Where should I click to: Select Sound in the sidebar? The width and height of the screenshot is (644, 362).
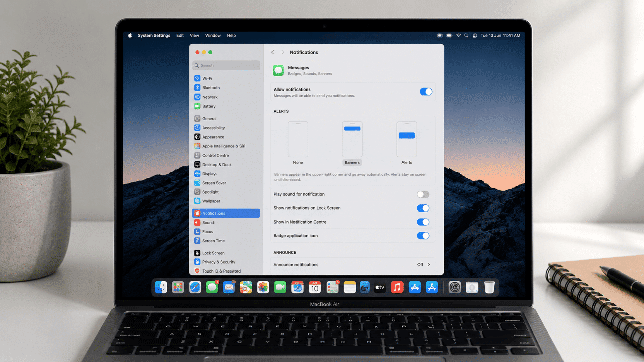point(226,222)
